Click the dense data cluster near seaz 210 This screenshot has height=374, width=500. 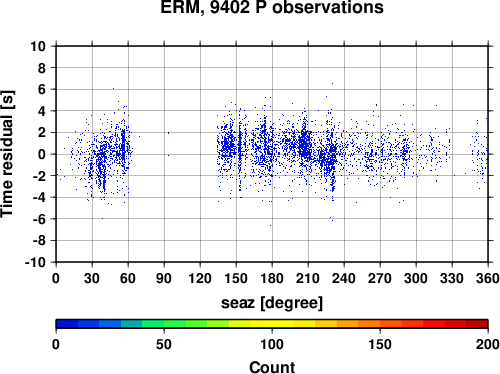pos(305,144)
